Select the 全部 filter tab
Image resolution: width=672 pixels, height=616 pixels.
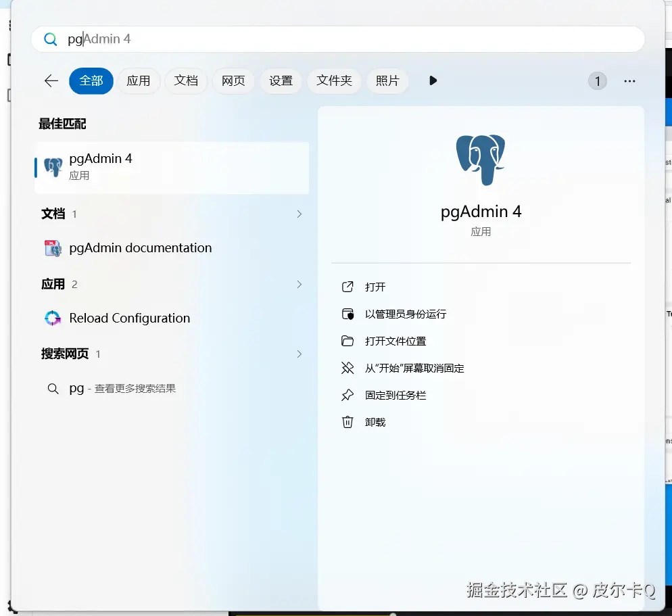click(91, 80)
